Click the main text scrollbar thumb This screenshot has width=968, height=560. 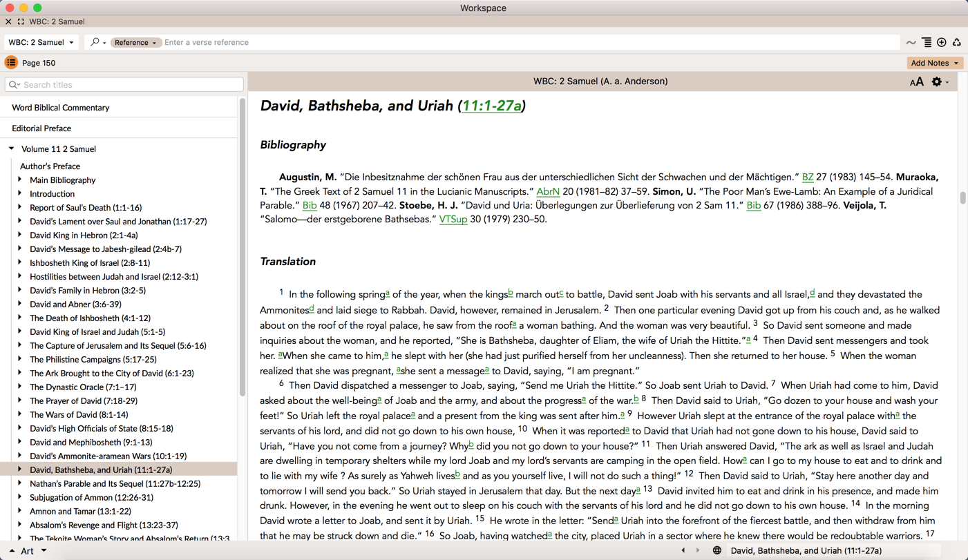[x=962, y=198]
